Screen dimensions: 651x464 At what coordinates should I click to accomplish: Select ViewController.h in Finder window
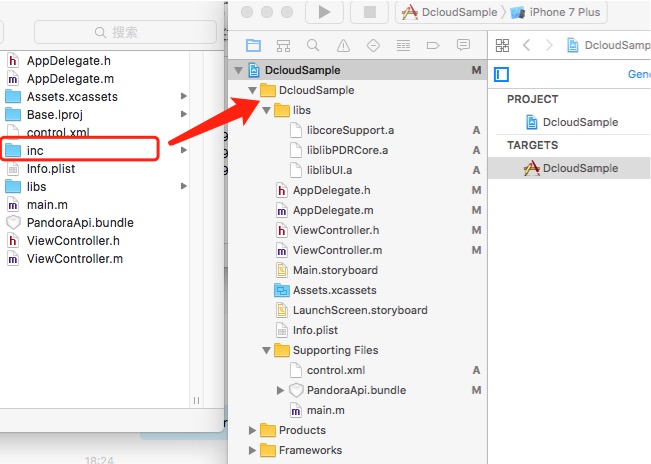coord(73,241)
